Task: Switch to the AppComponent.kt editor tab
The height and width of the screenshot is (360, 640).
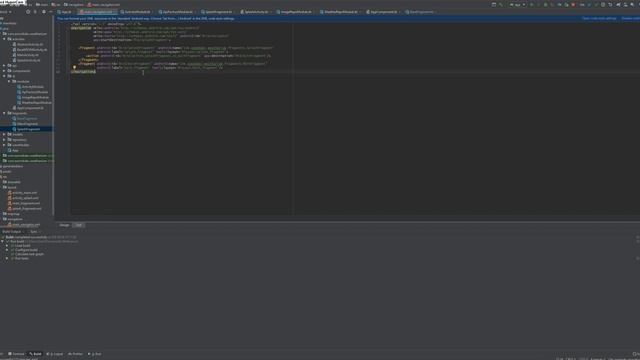Action: tap(383, 12)
